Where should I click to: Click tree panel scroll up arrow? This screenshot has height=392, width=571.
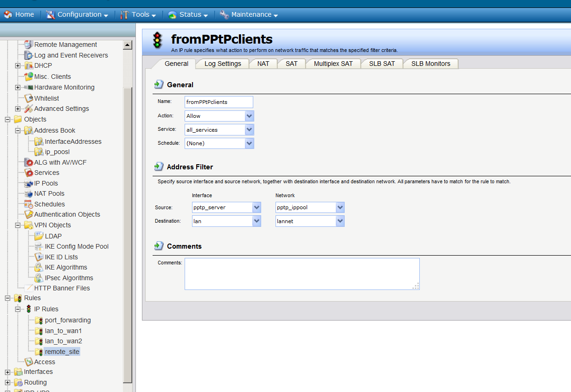(128, 45)
